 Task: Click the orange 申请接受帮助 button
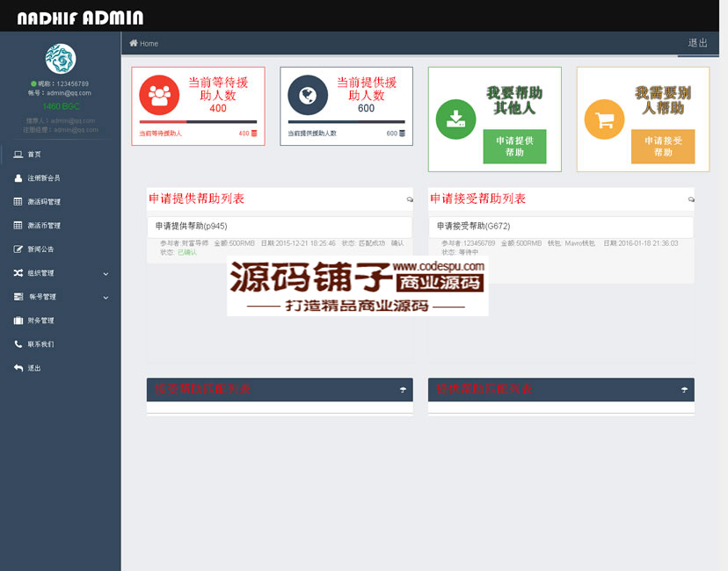[663, 147]
